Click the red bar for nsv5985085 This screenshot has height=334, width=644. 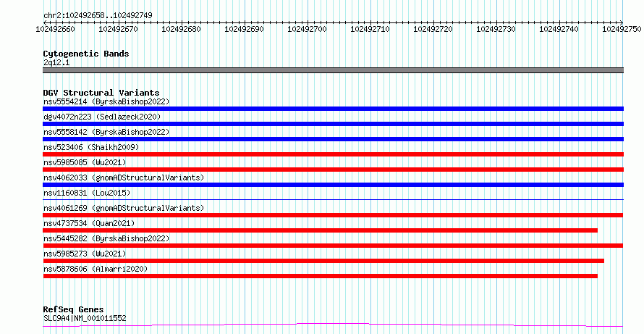coord(333,170)
